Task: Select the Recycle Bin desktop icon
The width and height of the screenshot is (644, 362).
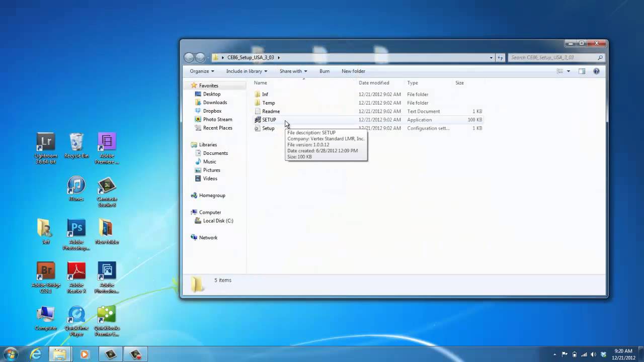Action: 76,146
